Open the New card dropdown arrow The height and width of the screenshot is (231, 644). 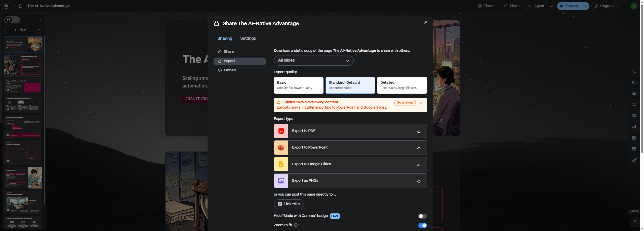[x=39, y=30]
